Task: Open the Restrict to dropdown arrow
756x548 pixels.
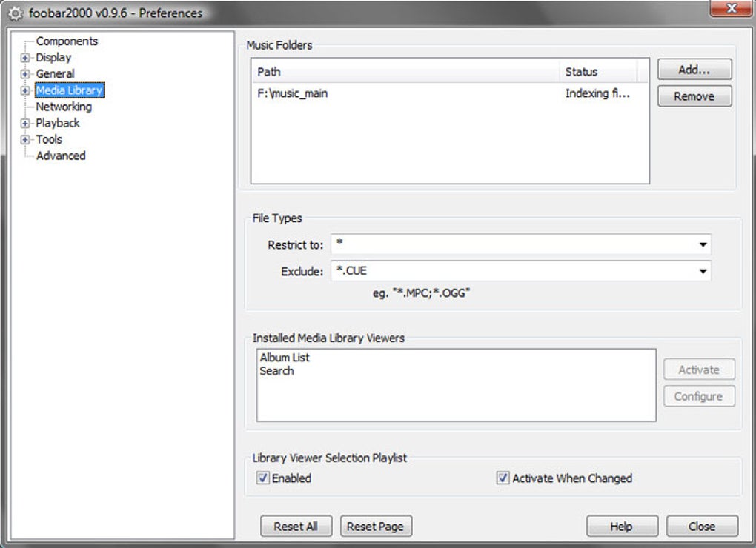Action: pos(703,244)
